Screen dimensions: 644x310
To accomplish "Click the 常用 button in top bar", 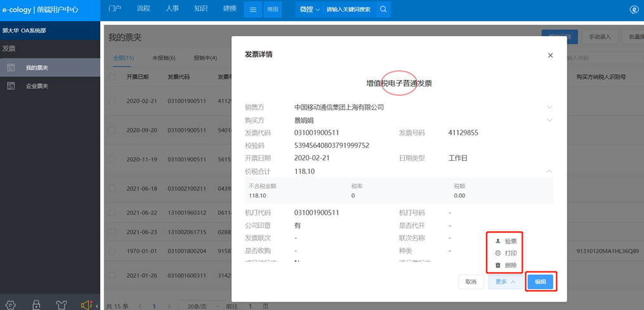I will pos(272,10).
